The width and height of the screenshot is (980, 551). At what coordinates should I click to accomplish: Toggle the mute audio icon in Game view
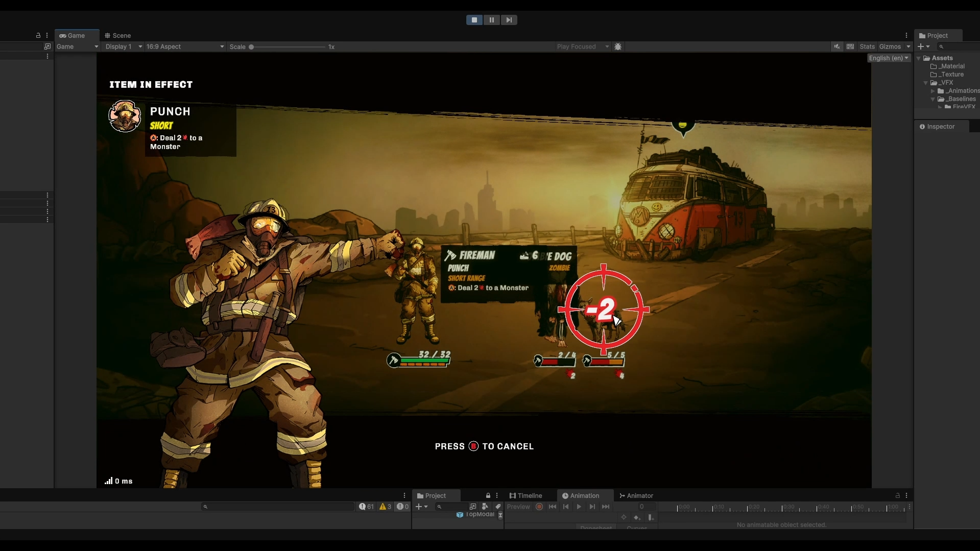pos(837,46)
